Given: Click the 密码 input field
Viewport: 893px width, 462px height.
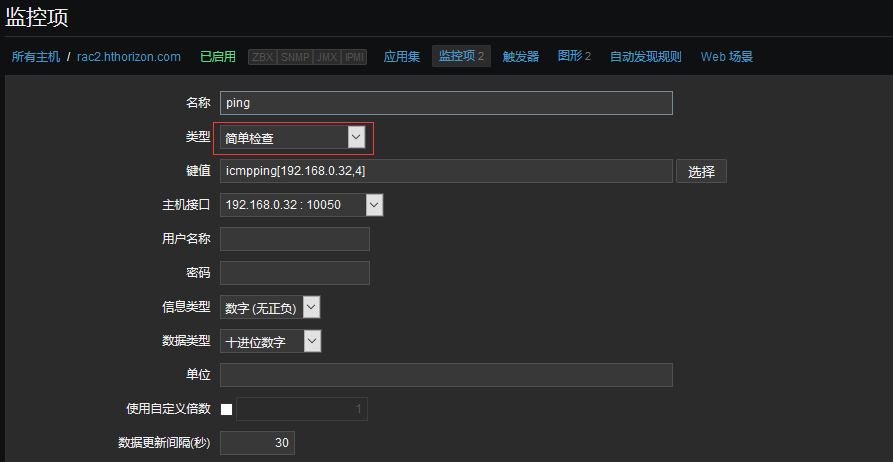Looking at the screenshot, I should coord(295,273).
